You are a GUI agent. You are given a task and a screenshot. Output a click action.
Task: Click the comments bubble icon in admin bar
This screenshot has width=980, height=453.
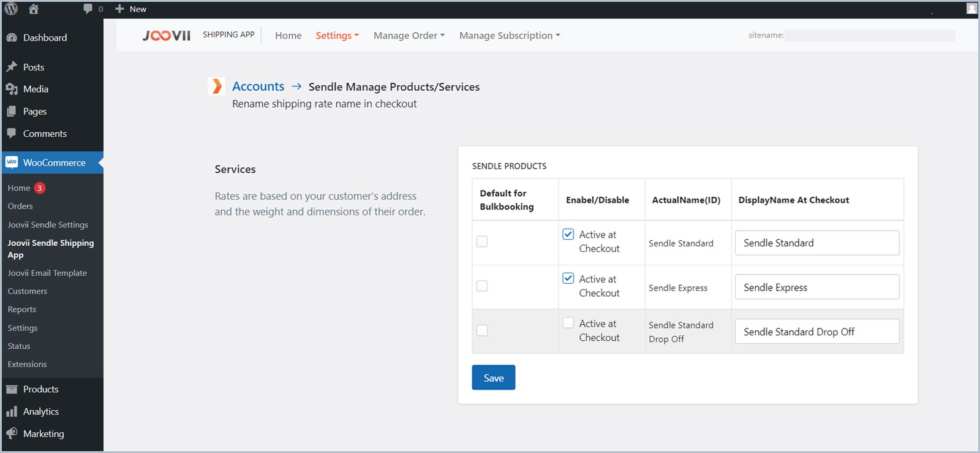click(88, 9)
